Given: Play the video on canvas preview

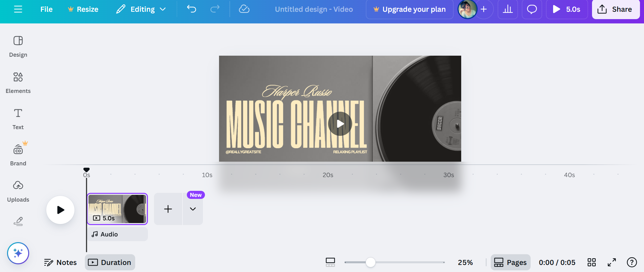Looking at the screenshot, I should pyautogui.click(x=340, y=124).
